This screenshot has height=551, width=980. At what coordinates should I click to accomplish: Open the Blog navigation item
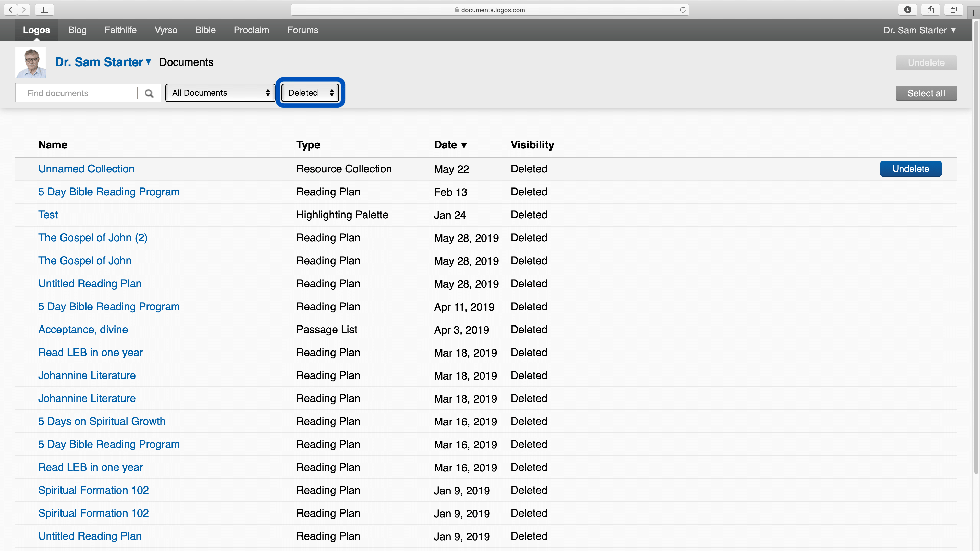click(77, 30)
